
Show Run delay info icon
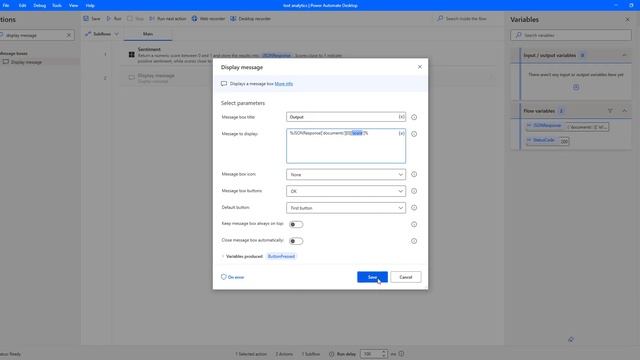pyautogui.click(x=402, y=354)
